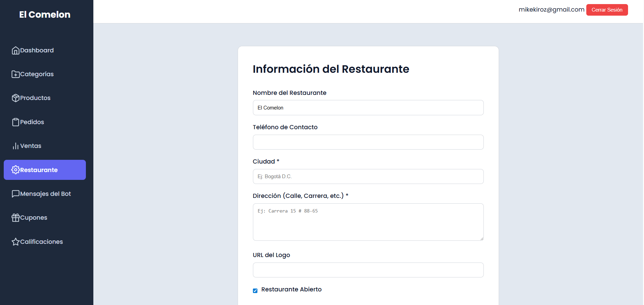Click the Restaurante gear icon
The width and height of the screenshot is (644, 305).
(x=16, y=170)
